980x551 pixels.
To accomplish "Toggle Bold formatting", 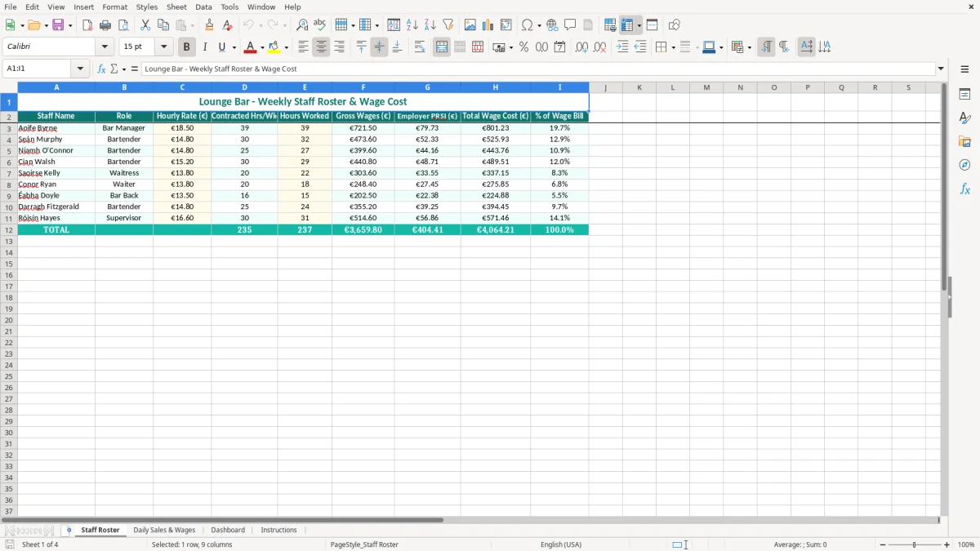I will [x=186, y=47].
